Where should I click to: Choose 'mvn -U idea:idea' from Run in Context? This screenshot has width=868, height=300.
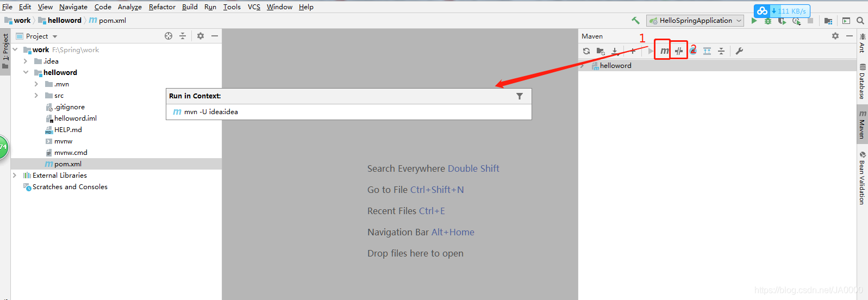click(x=348, y=112)
